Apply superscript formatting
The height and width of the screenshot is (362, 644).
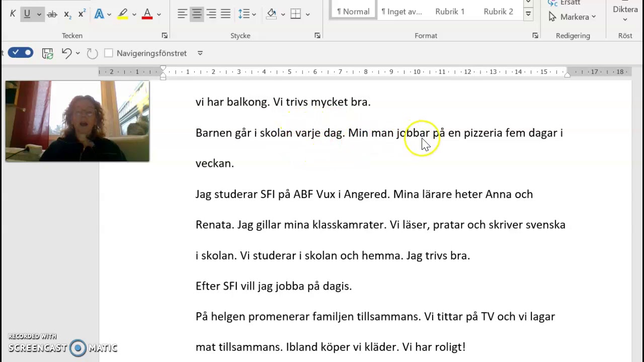click(81, 14)
